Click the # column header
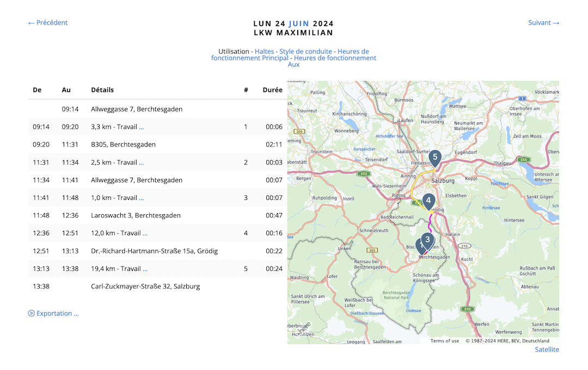This screenshot has height=370, width=588. coord(246,90)
